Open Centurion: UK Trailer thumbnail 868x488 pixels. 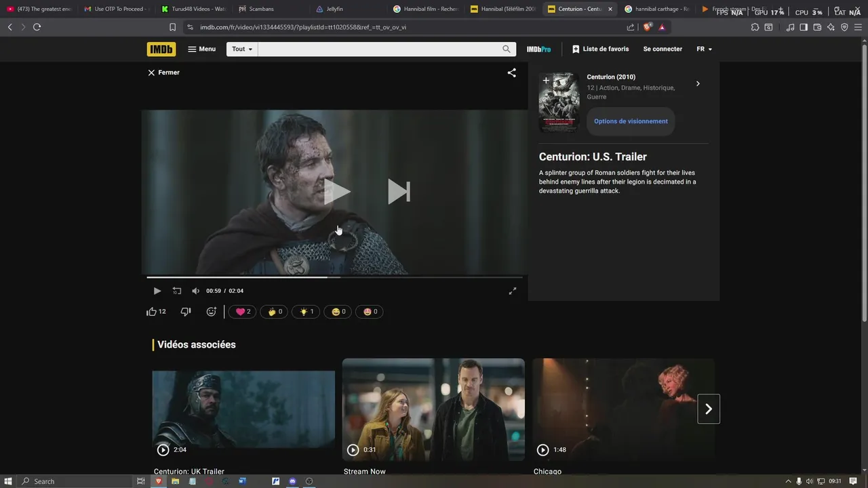(243, 410)
